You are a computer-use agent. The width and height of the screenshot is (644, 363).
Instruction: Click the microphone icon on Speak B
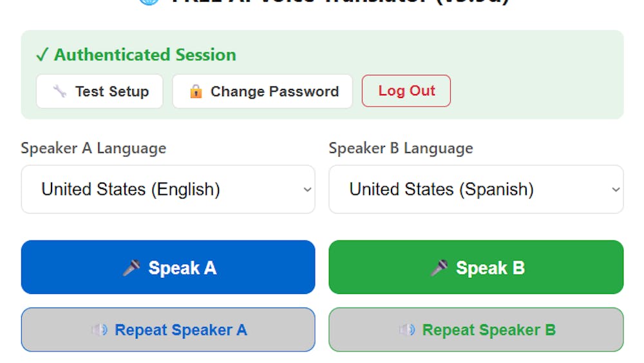point(439,268)
